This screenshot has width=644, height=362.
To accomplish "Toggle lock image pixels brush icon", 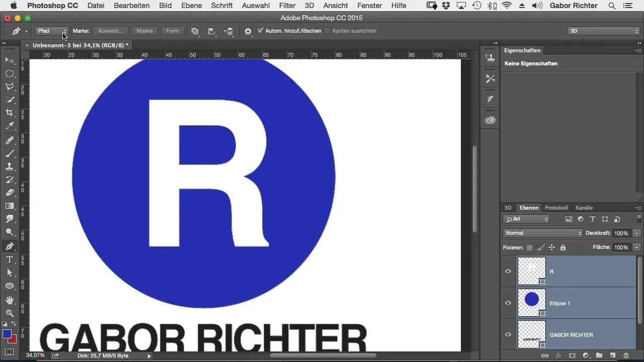I will point(540,247).
